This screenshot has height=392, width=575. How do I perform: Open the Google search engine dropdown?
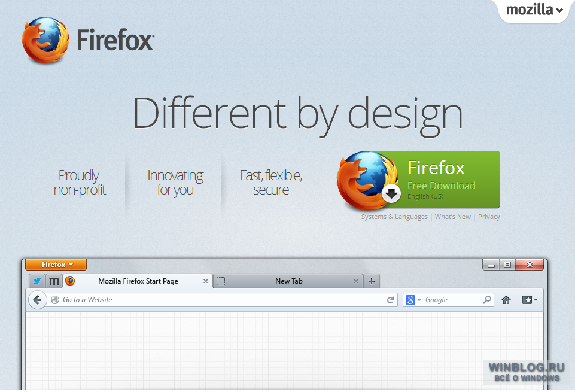[413, 300]
